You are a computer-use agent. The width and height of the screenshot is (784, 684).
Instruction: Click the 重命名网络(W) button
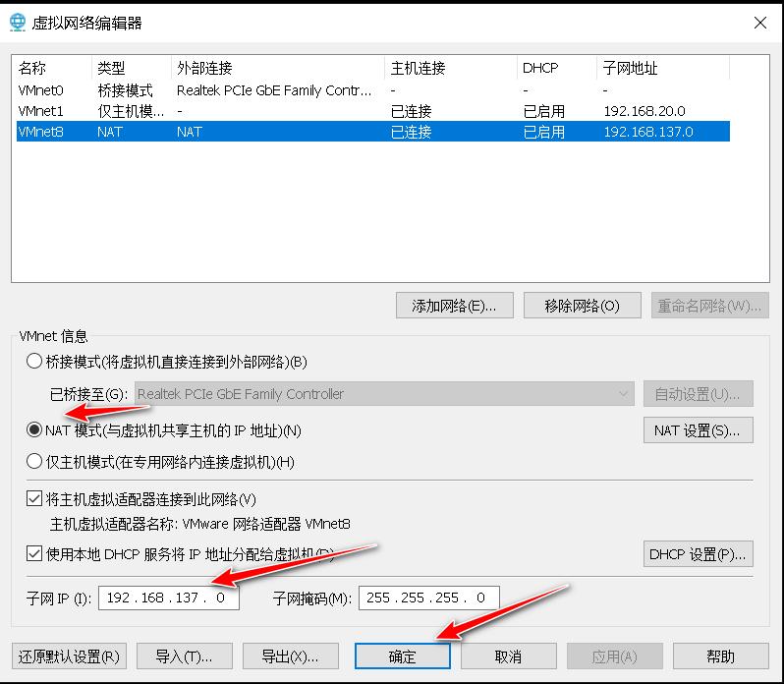[x=710, y=306]
